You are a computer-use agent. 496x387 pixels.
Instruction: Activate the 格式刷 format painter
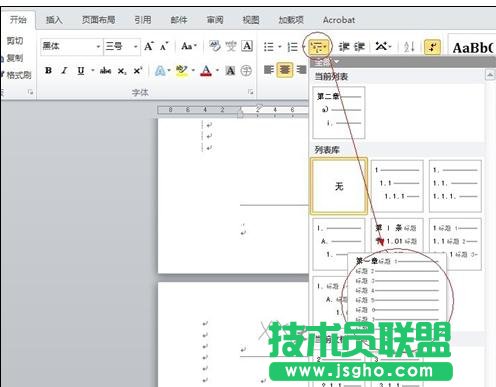pos(17,75)
